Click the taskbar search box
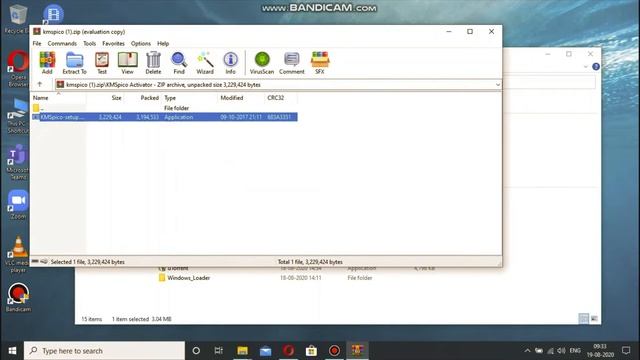This screenshot has height=360, width=640. (x=104, y=351)
